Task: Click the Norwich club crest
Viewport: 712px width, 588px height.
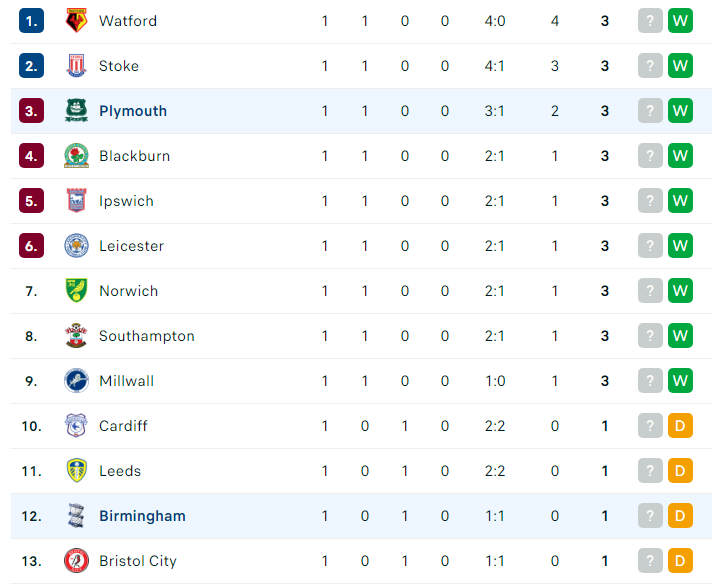Action: pyautogui.click(x=76, y=291)
